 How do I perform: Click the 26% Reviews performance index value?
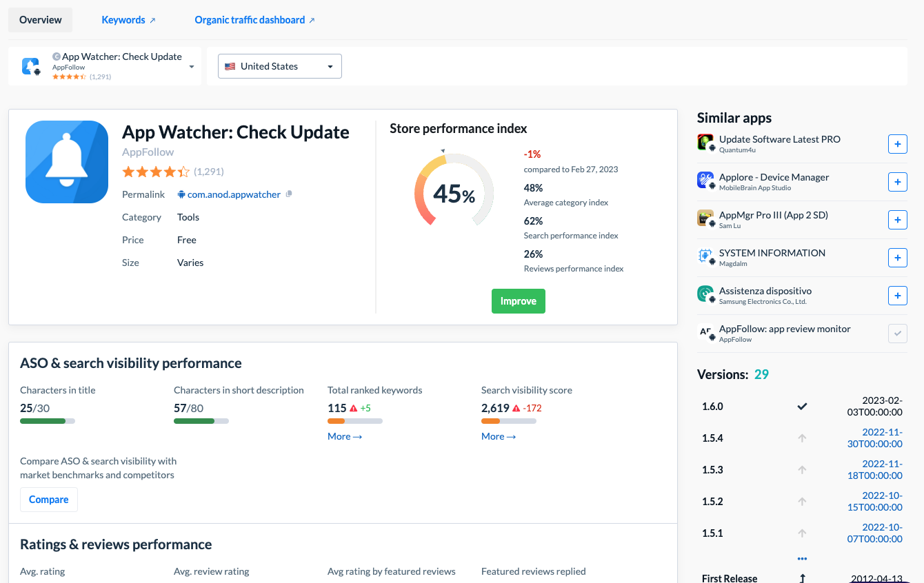click(534, 254)
